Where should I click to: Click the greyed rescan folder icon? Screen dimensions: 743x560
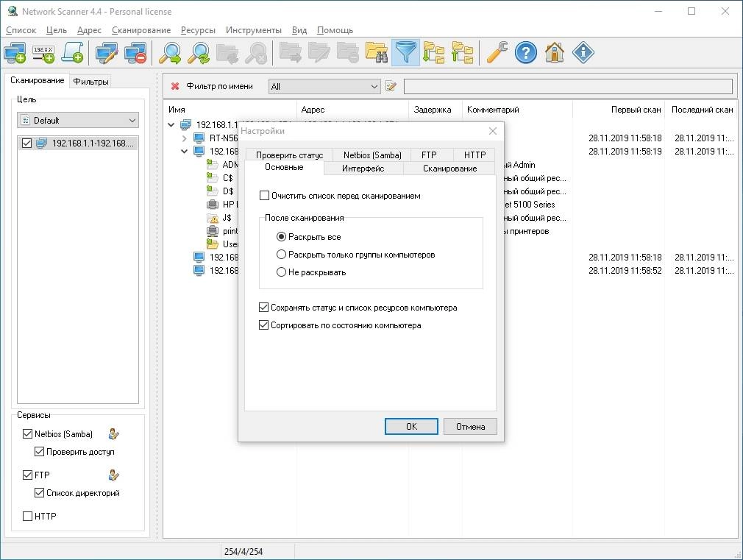tap(227, 53)
